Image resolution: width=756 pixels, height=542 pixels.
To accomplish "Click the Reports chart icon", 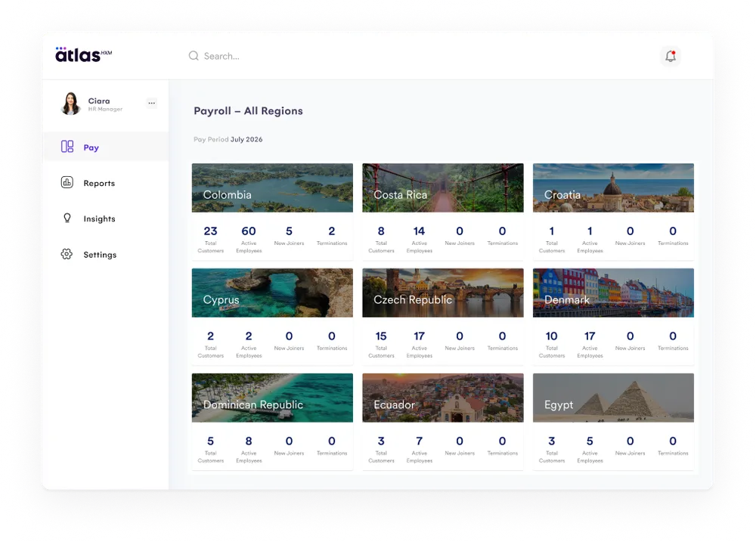I will 67,182.
